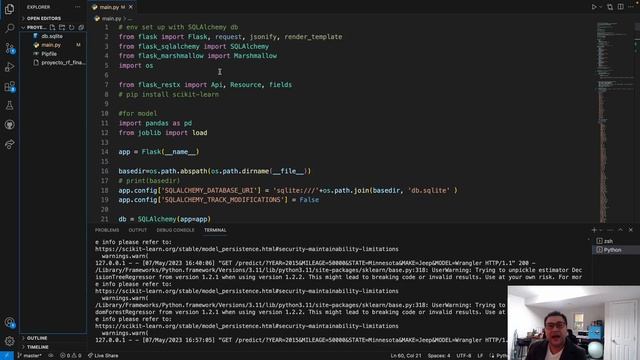The image size is (640, 360).
Task: Close the main.py editor tab
Action: coord(131,7)
